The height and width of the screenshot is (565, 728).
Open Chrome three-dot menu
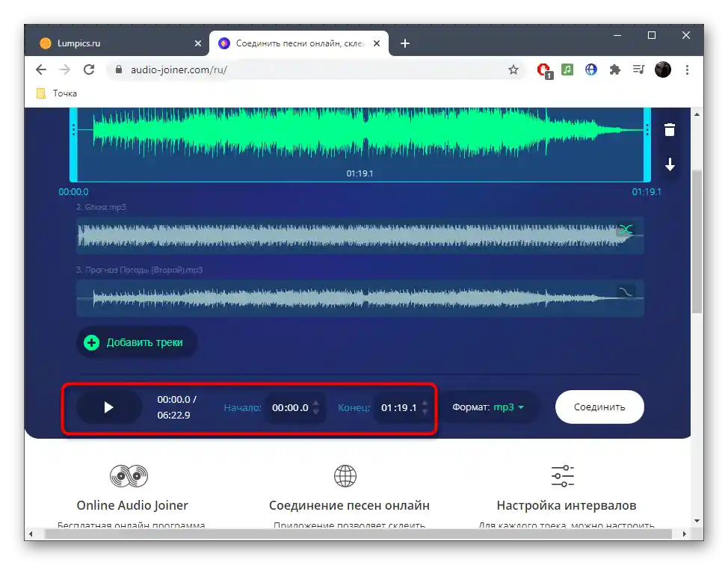click(687, 70)
